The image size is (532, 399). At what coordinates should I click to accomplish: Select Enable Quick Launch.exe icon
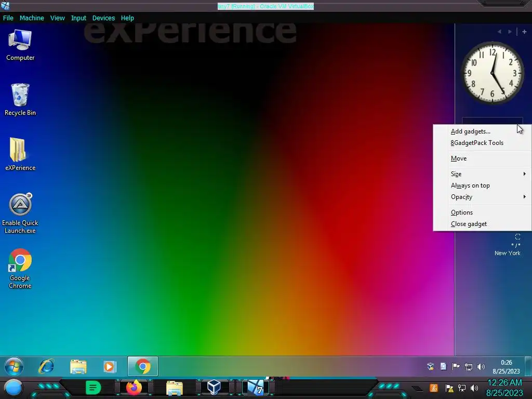[20, 213]
